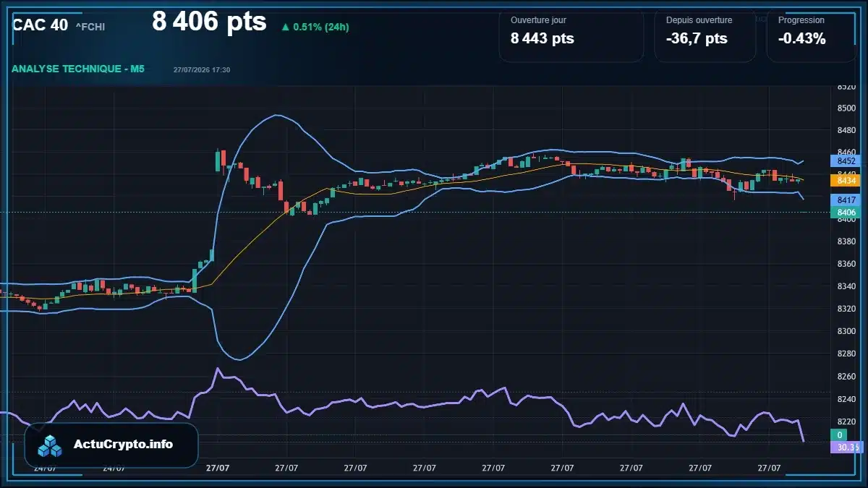Viewport: 868px width, 488px height.
Task: Click the 8500 price axis label
Action: click(846, 108)
